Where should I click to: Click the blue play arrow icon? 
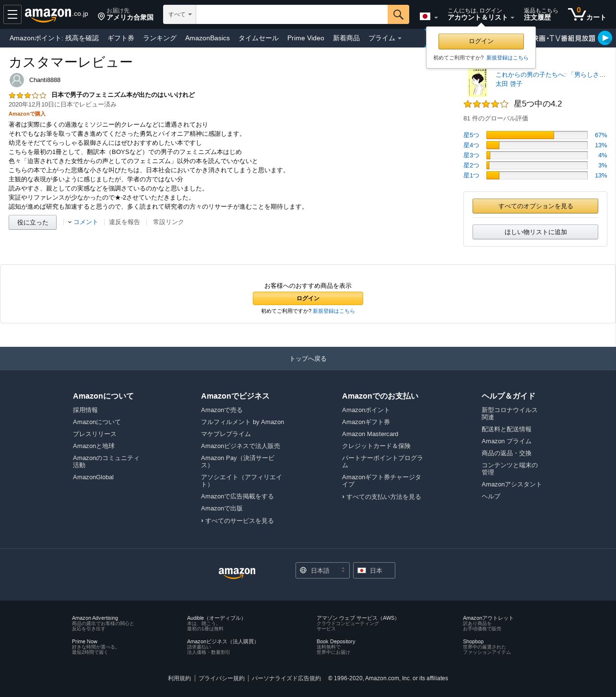(x=605, y=37)
